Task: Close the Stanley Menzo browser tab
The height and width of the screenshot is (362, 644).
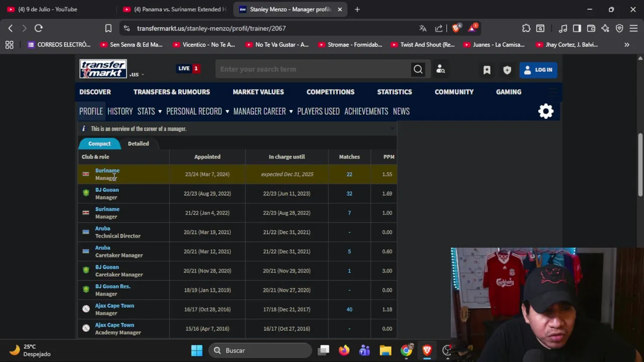Action: click(x=340, y=9)
